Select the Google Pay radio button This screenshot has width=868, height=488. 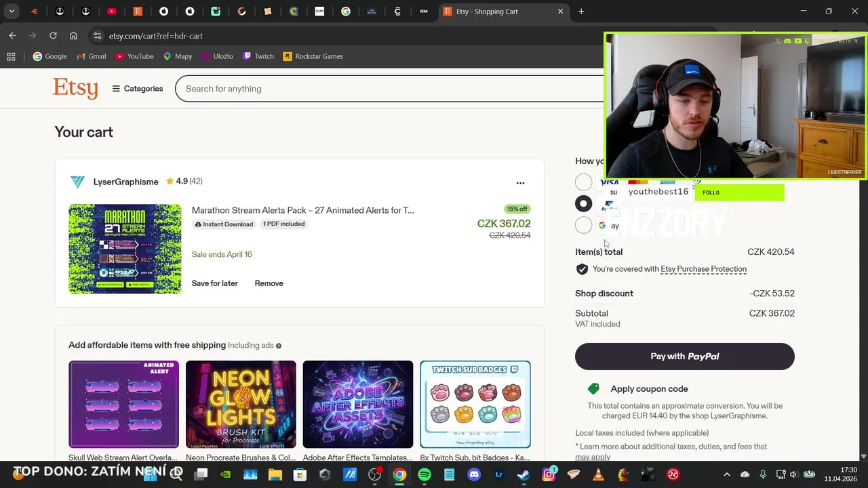point(583,225)
